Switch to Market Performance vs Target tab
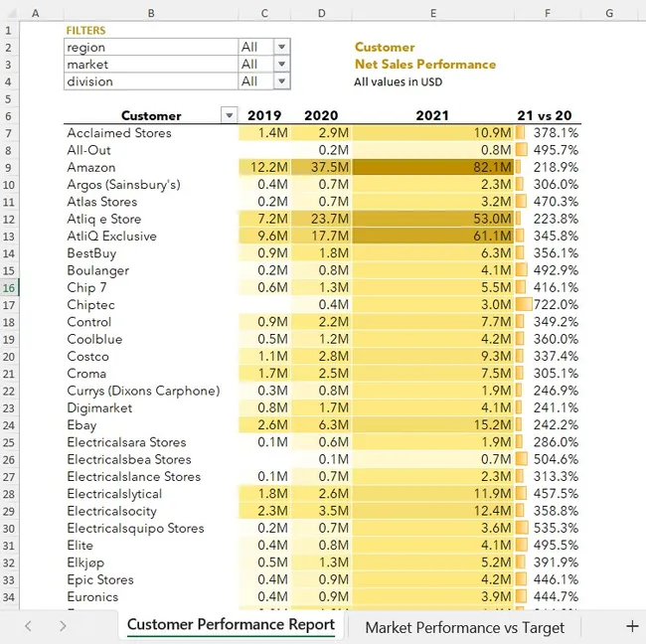This screenshot has width=646, height=644. [465, 627]
